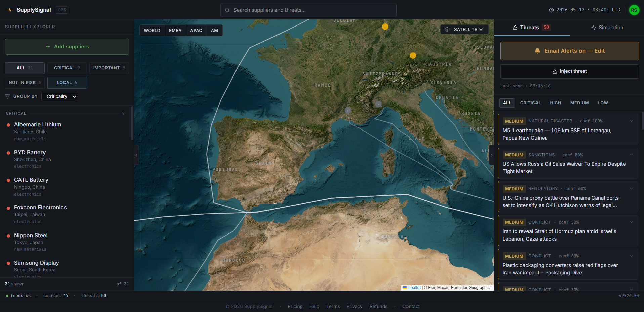This screenshot has width=644, height=312.
Task: Filter suppliers by CRITICAL 9
Action: pyautogui.click(x=67, y=68)
